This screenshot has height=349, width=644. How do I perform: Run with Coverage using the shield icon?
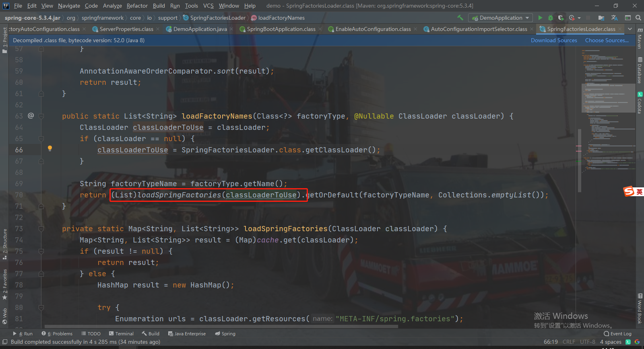561,18
